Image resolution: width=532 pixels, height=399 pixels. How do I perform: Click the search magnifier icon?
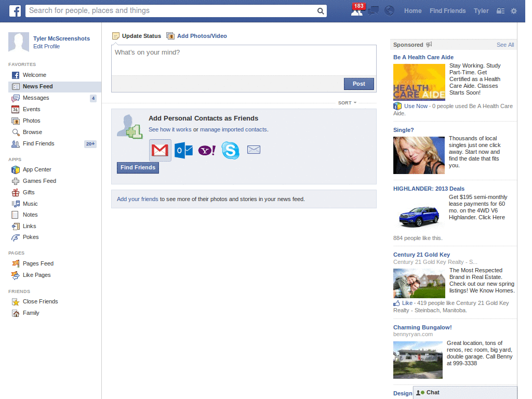pyautogui.click(x=320, y=11)
